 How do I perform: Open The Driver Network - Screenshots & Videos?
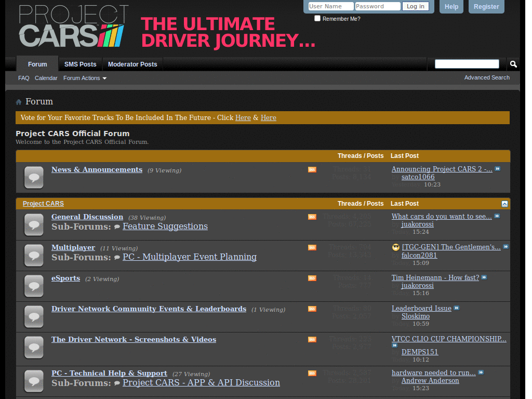coord(134,339)
